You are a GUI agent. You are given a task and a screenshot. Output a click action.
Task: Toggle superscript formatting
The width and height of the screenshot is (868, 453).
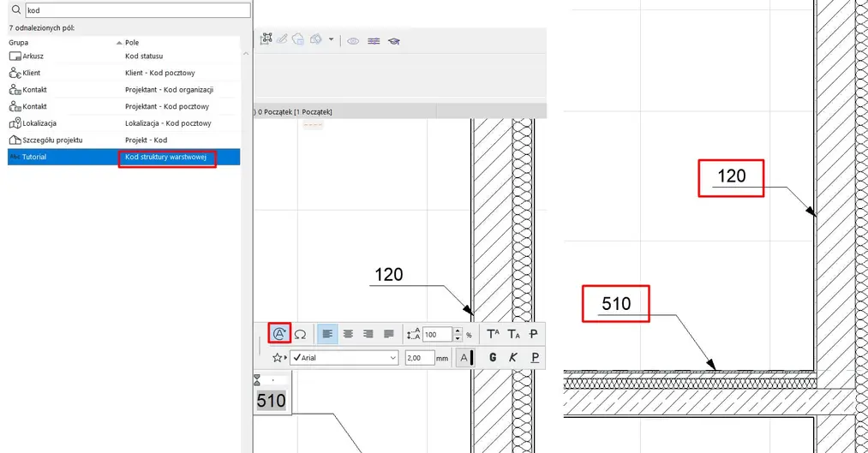(x=493, y=334)
